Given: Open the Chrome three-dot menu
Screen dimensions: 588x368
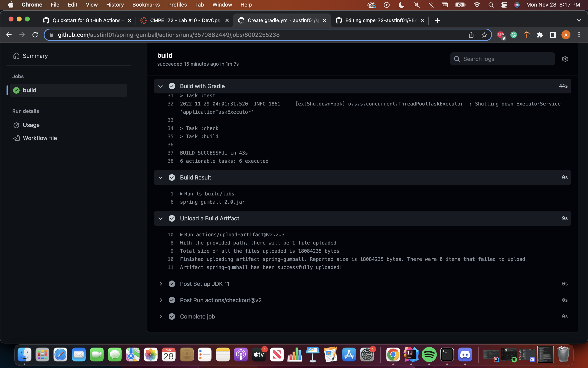Looking at the screenshot, I should pos(579,35).
